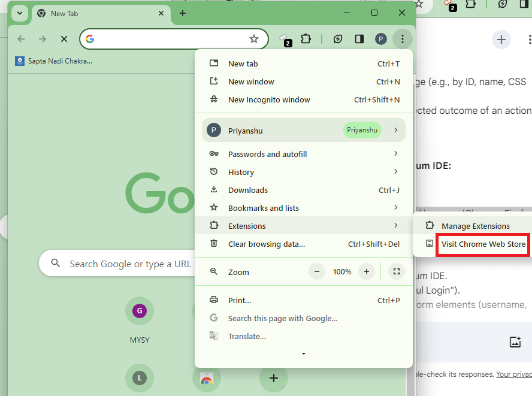Click the add image icon in background window
Screen dimensions: 532x396
tap(515, 341)
